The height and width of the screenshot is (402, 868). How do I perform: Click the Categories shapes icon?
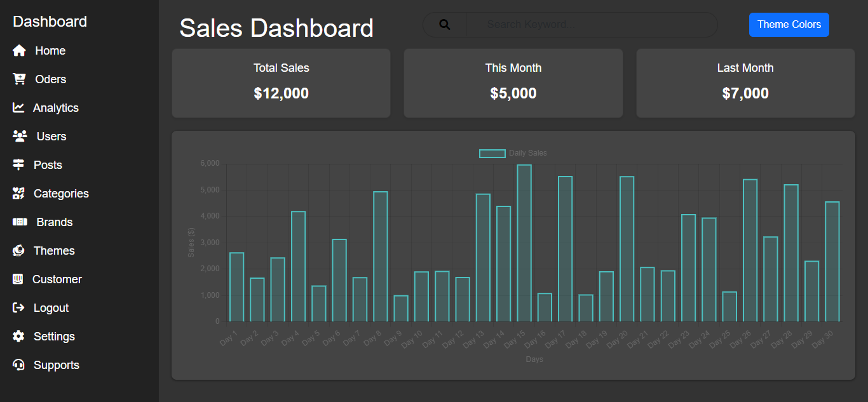tap(18, 194)
